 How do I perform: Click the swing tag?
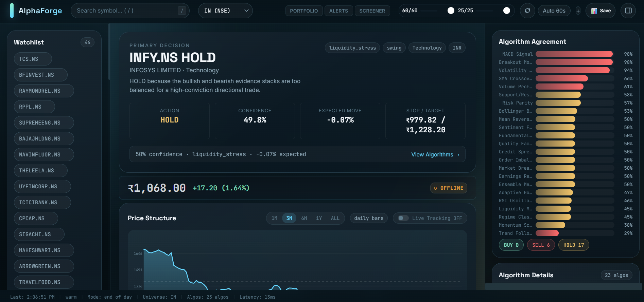coord(394,48)
